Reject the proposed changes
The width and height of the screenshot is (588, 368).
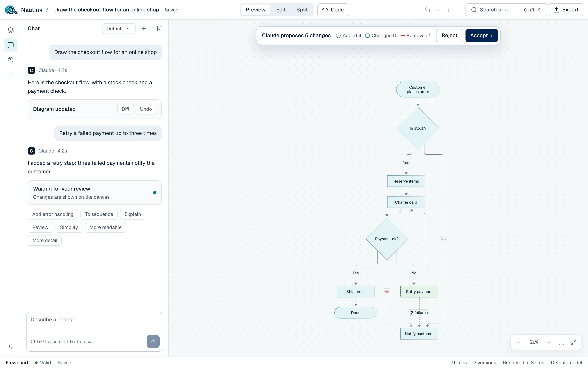[x=449, y=36]
